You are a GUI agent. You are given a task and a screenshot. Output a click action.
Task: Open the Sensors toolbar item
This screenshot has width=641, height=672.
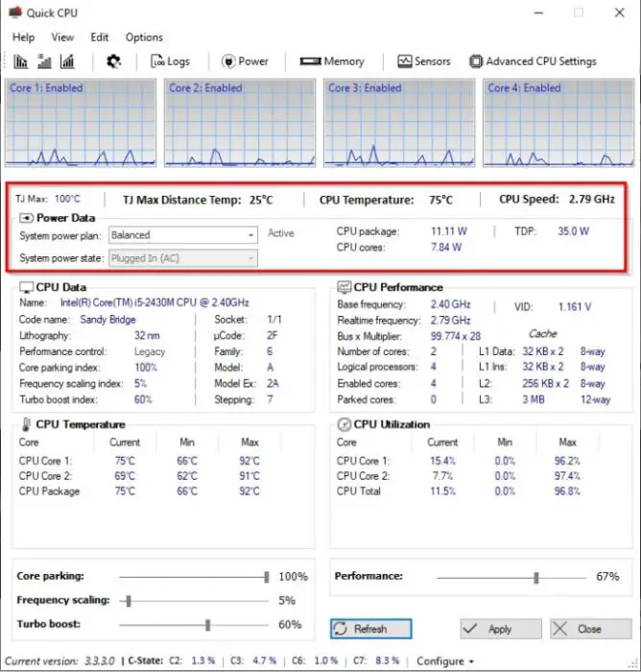pyautogui.click(x=424, y=61)
